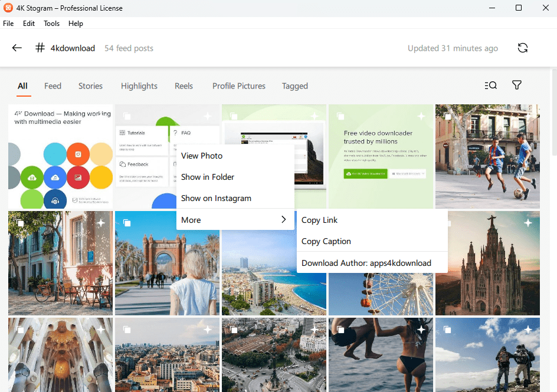The image size is (557, 392).
Task: Choose Show in Folder
Action: coord(235,177)
